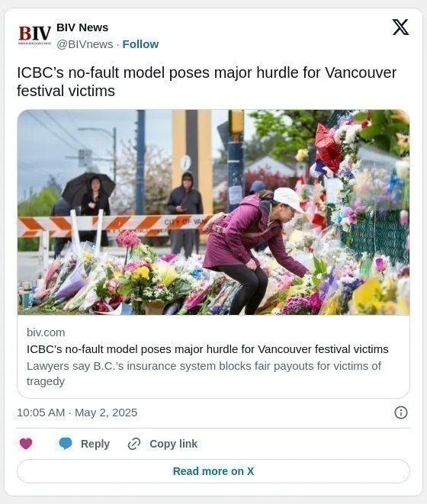Image resolution: width=427 pixels, height=504 pixels.
Task: Click the person holding black umbrella in photo
Action: coord(91,206)
